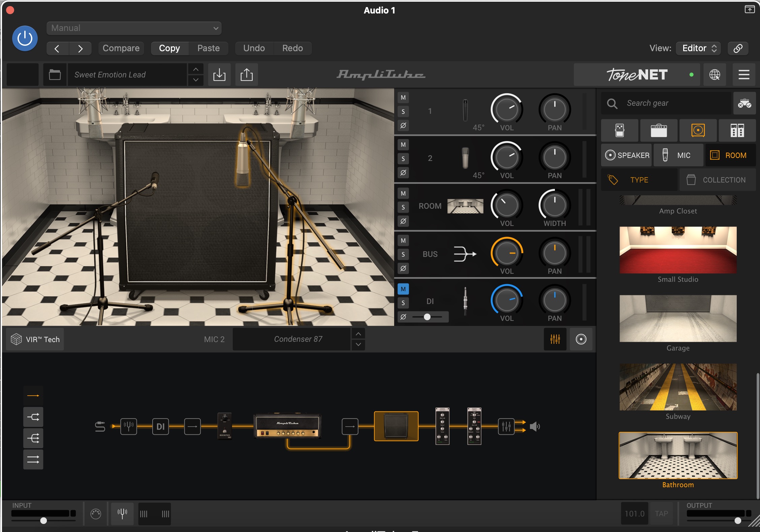Show the speaker view circle icon
This screenshot has height=532, width=760.
tap(581, 339)
